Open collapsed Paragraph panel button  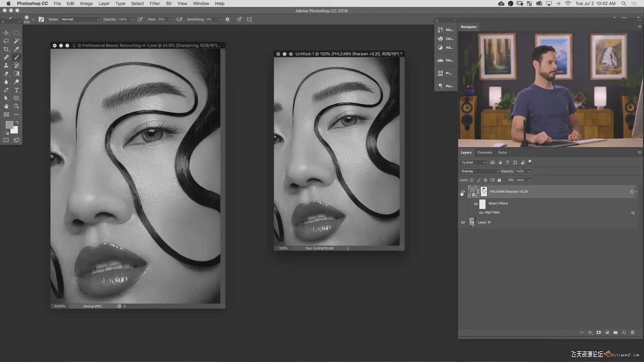(x=445, y=86)
